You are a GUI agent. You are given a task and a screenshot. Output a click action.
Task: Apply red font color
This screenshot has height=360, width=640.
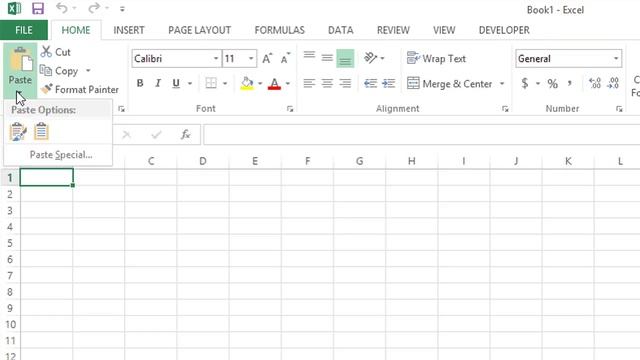[274, 83]
